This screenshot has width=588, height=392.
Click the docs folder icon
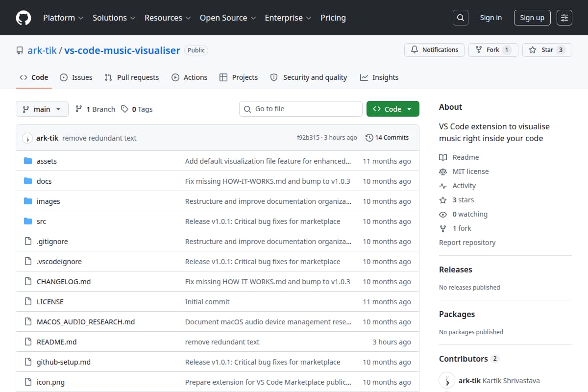pos(28,181)
